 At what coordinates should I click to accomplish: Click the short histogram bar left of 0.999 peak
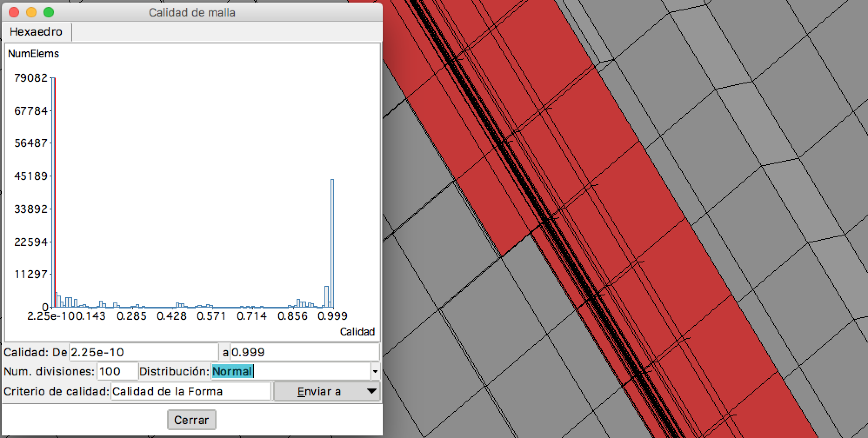tap(326, 297)
